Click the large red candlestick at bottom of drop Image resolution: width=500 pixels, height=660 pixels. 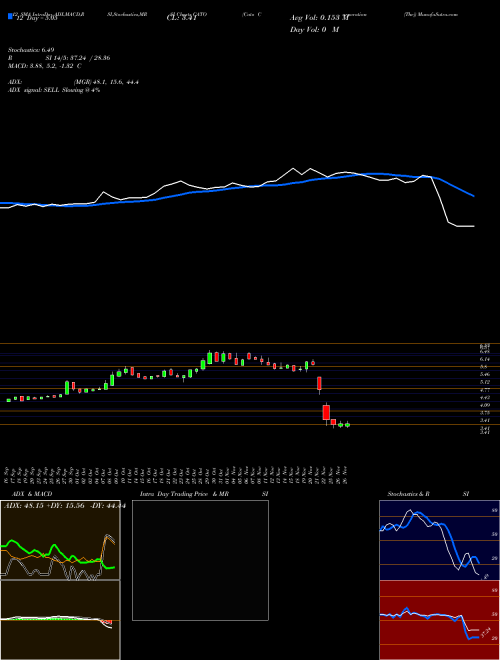tap(326, 412)
